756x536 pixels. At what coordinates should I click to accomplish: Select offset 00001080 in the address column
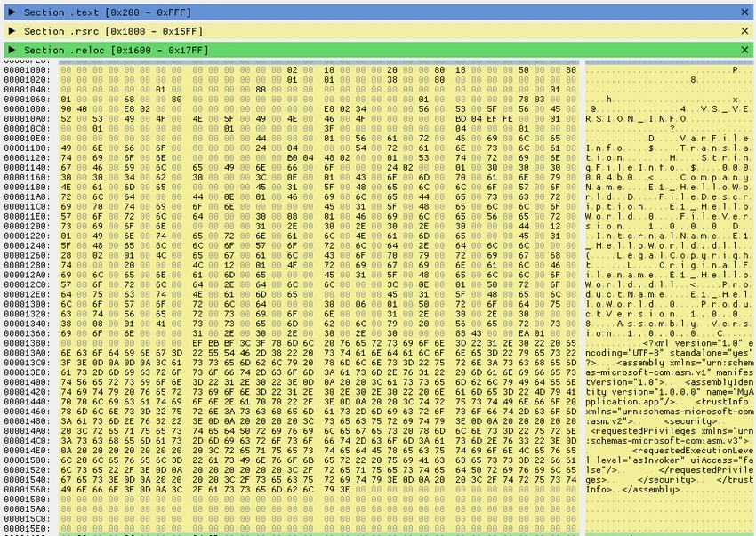27,109
